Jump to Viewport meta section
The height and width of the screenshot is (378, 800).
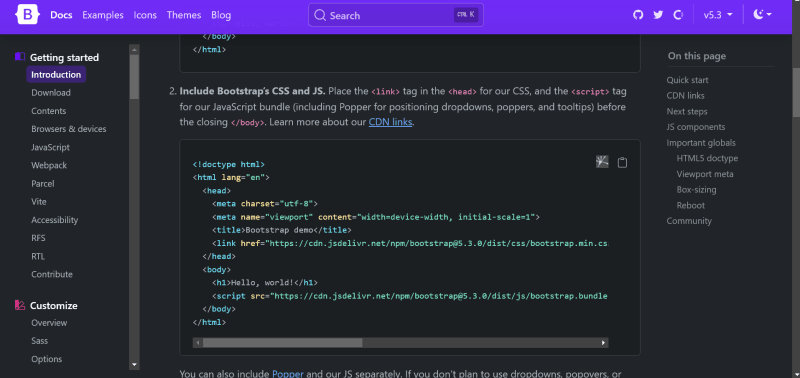(x=705, y=174)
